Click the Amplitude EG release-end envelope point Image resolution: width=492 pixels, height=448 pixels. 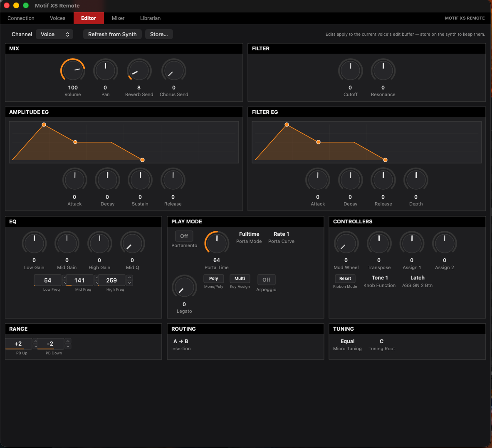[143, 160]
